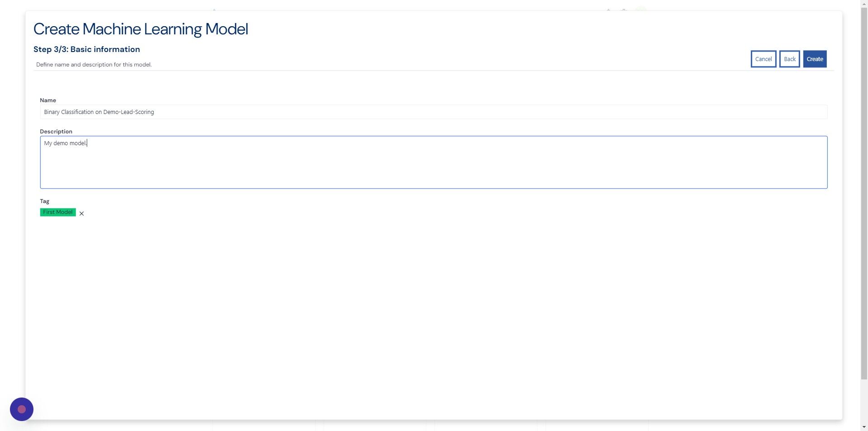Focus the Name input field
The width and height of the screenshot is (868, 431).
[434, 112]
